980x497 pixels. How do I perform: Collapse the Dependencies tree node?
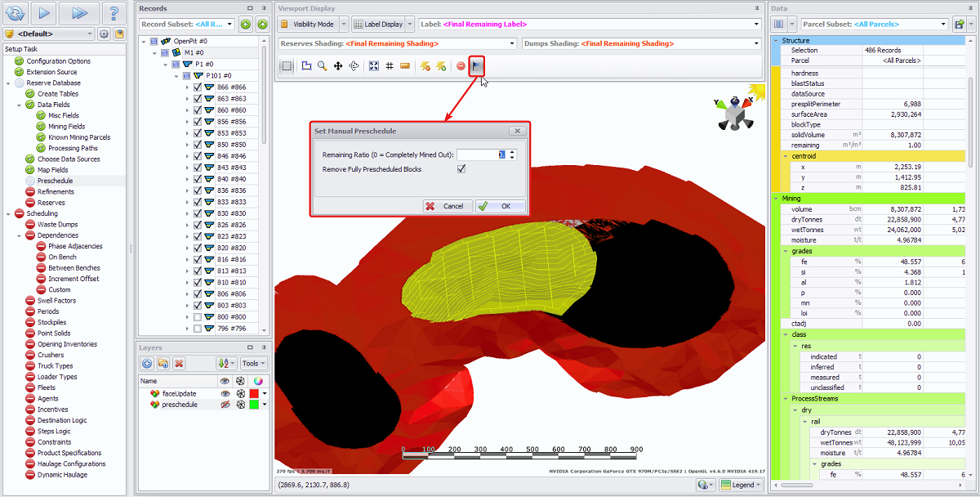(x=20, y=235)
